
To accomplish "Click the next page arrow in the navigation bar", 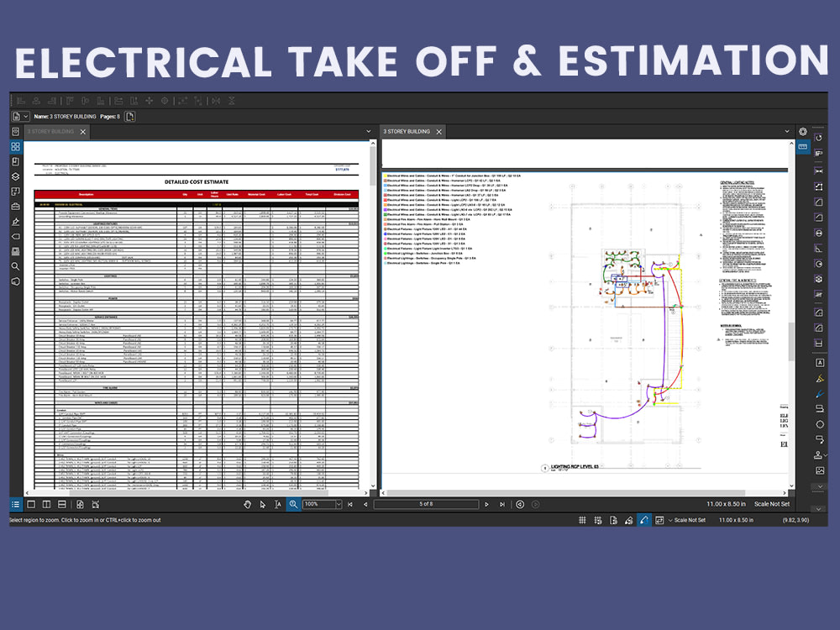I will click(487, 504).
